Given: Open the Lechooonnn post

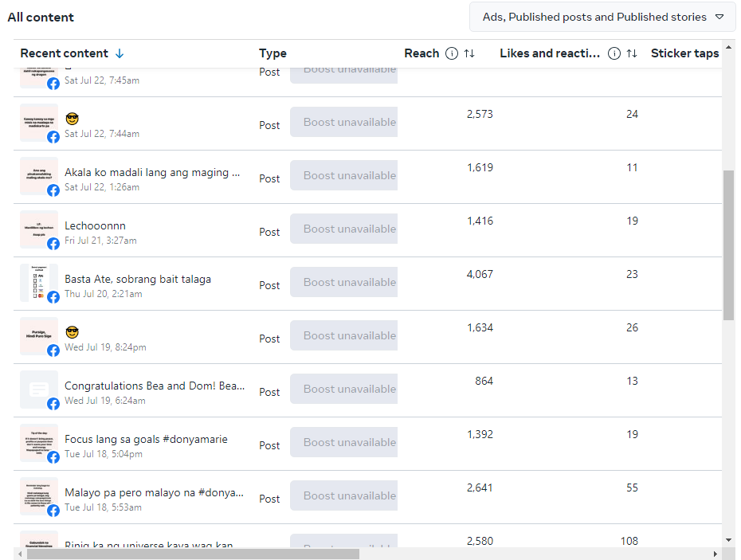Looking at the screenshot, I should (95, 225).
